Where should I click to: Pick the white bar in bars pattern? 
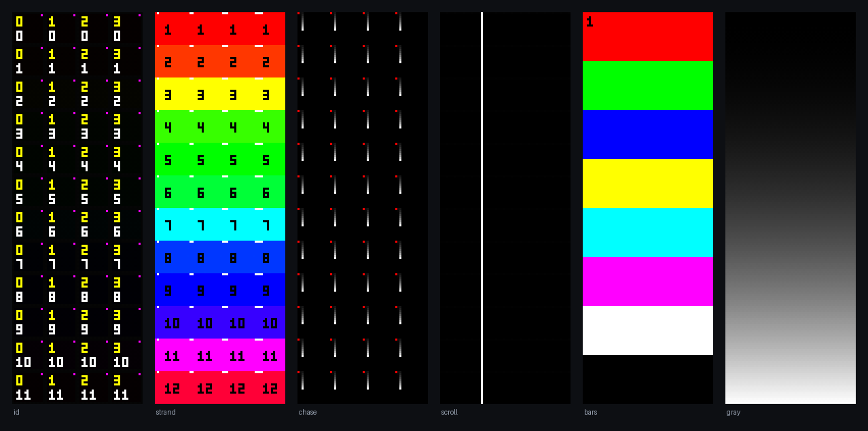click(x=648, y=330)
